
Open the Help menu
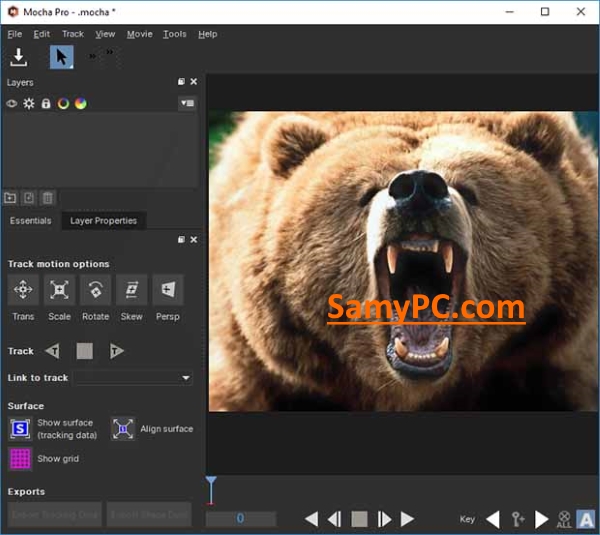[207, 34]
